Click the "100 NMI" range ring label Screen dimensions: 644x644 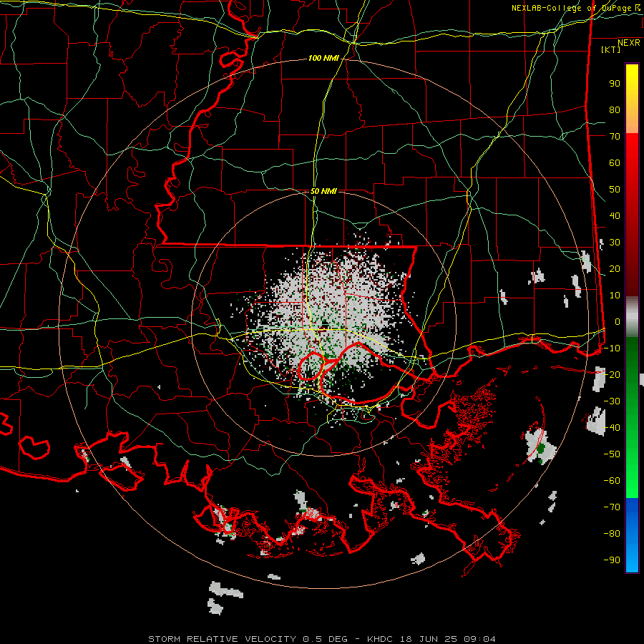point(323,59)
